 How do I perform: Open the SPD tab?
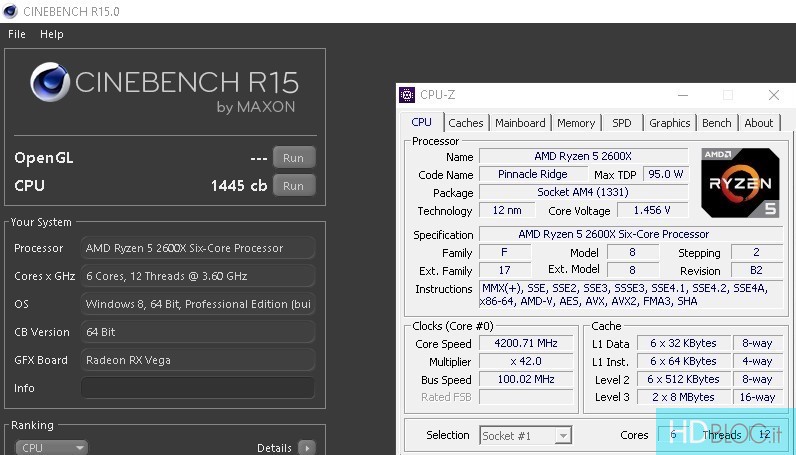coord(621,123)
